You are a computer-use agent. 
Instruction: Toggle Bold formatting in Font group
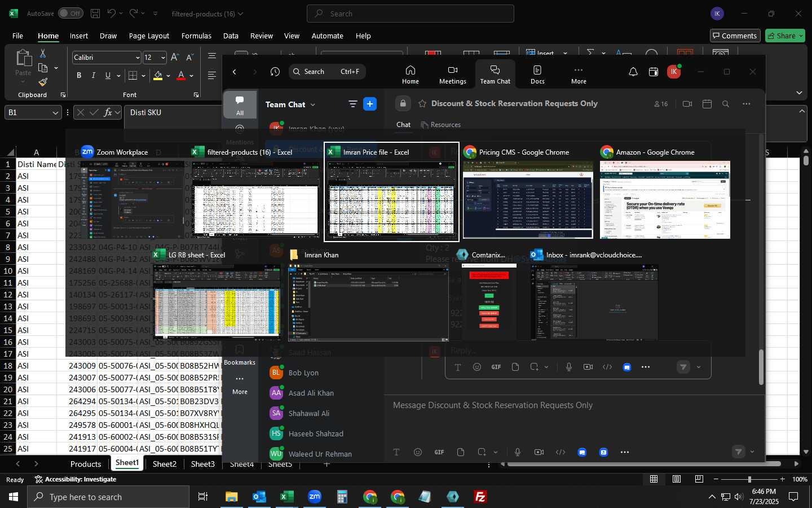pyautogui.click(x=79, y=75)
